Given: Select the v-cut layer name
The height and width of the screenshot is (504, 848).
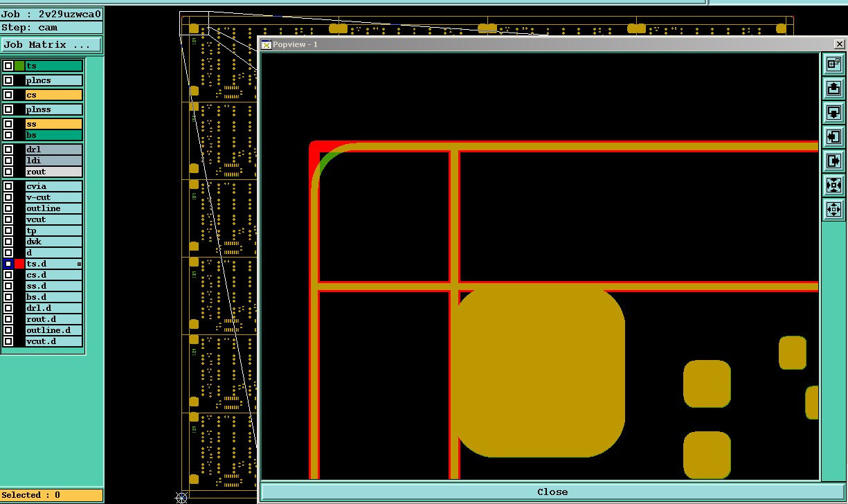Looking at the screenshot, I should coord(54,197).
